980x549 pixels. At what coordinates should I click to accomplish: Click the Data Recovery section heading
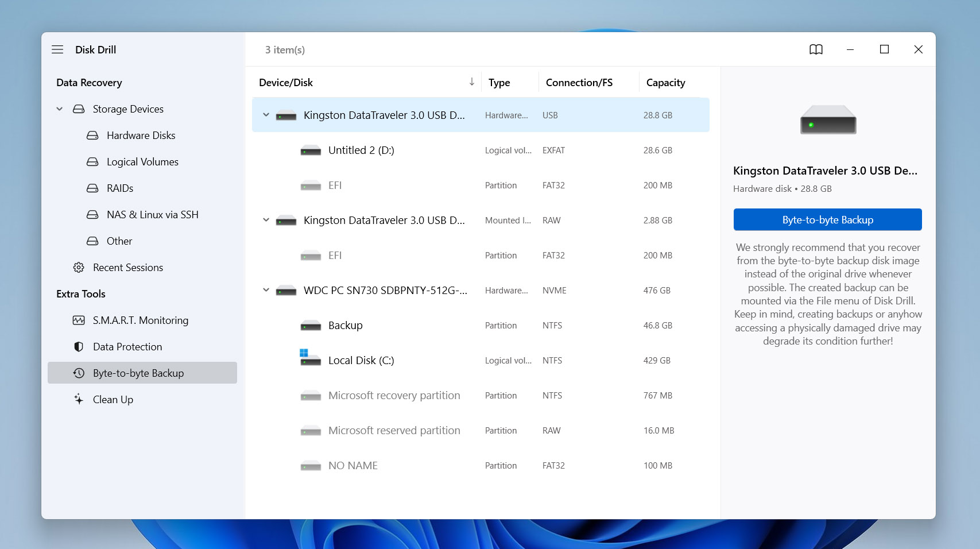(x=89, y=83)
